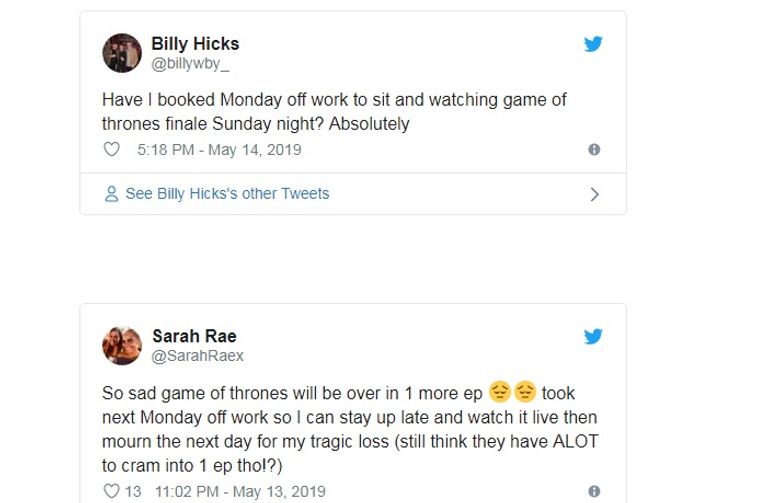This screenshot has width=768, height=503.
Task: Click the Billy Hicks display name
Action: pos(195,44)
